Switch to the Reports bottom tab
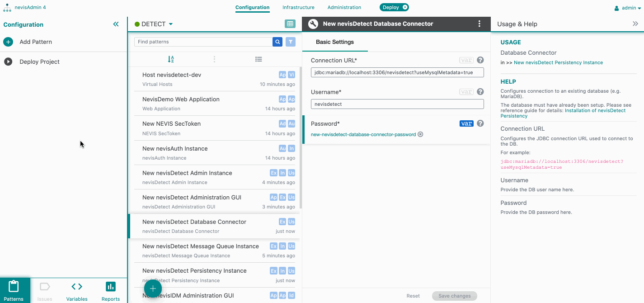 pyautogui.click(x=111, y=291)
